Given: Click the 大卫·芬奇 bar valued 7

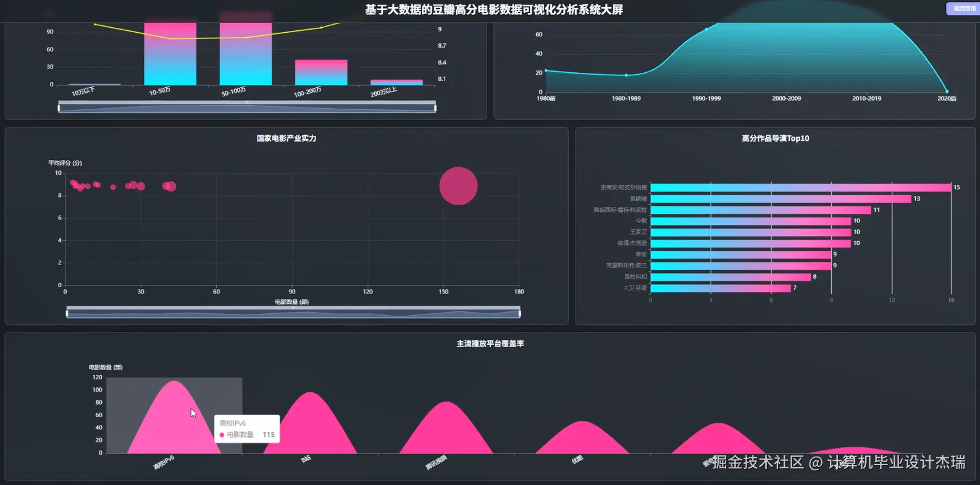Looking at the screenshot, I should pos(721,288).
